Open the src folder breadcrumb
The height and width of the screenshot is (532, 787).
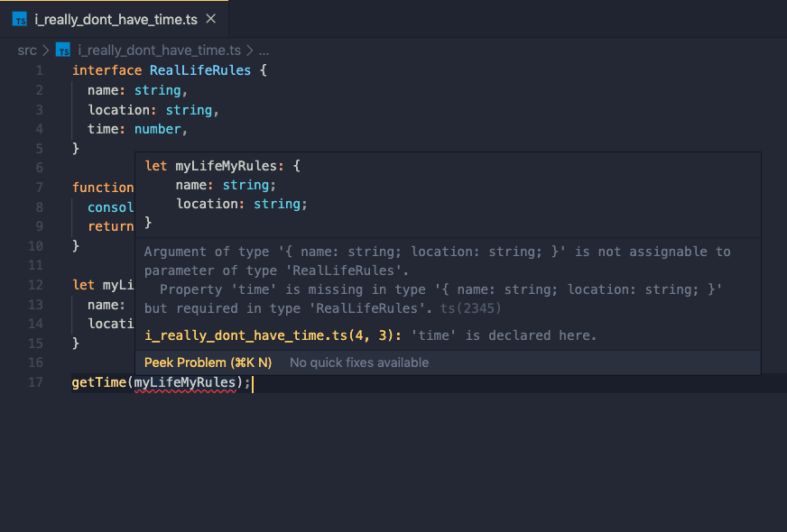pyautogui.click(x=27, y=50)
